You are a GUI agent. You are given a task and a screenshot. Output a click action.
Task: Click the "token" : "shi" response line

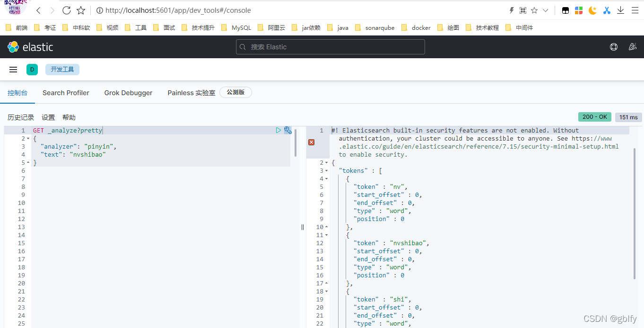[x=382, y=300]
